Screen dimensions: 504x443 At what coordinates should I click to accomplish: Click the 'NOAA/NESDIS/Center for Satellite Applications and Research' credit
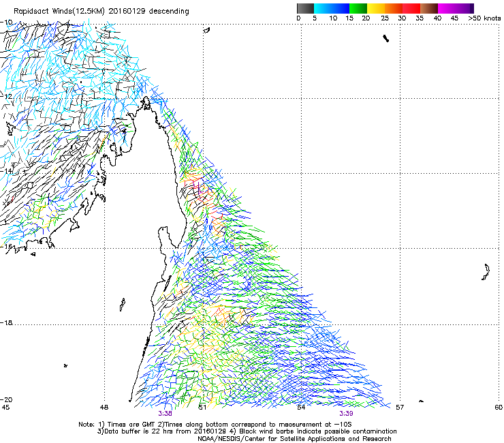294,438
